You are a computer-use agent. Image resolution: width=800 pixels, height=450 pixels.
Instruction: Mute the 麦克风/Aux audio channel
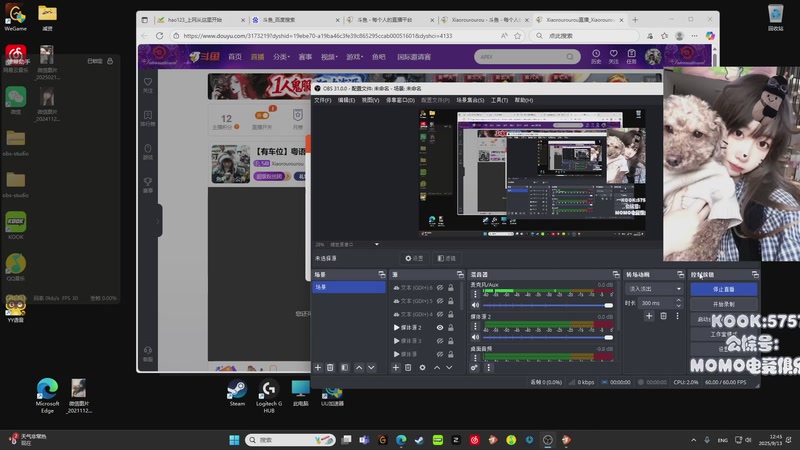(x=476, y=305)
